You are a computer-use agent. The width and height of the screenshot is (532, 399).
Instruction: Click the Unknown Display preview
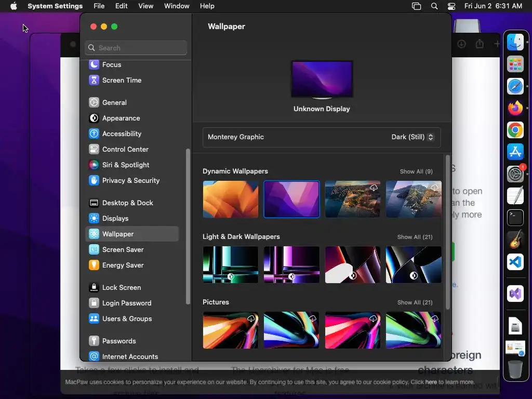pyautogui.click(x=322, y=79)
